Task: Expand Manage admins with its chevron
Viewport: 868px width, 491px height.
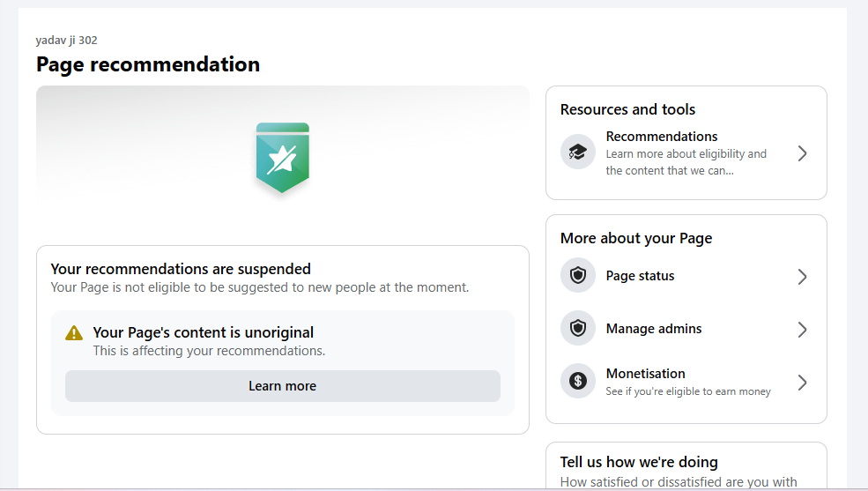Action: [x=802, y=330]
